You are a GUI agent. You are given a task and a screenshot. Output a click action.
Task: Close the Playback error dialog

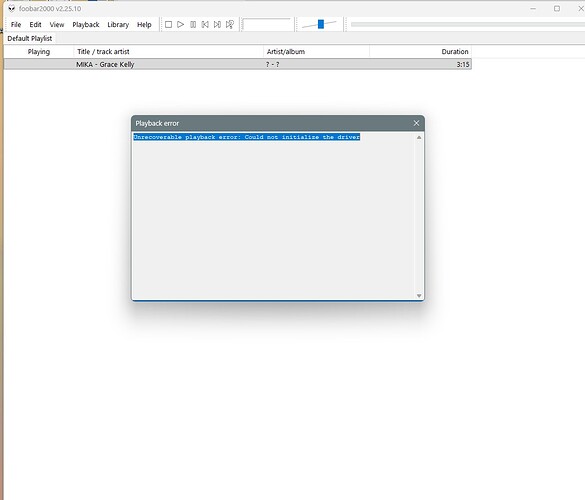[x=416, y=123]
